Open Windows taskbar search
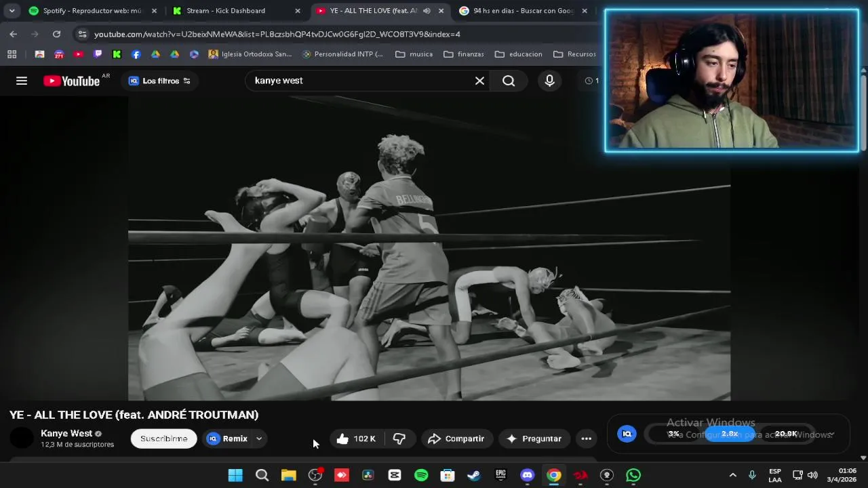The width and height of the screenshot is (868, 488). click(262, 475)
